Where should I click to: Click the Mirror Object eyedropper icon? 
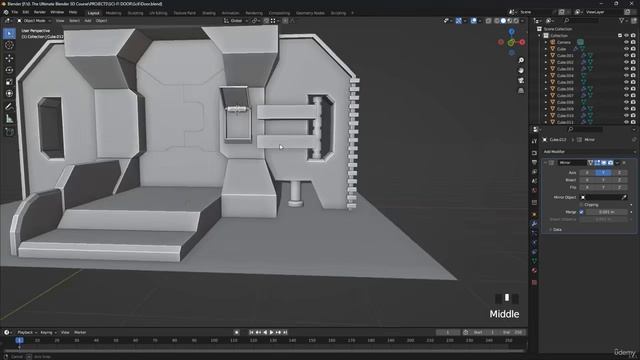click(x=624, y=197)
